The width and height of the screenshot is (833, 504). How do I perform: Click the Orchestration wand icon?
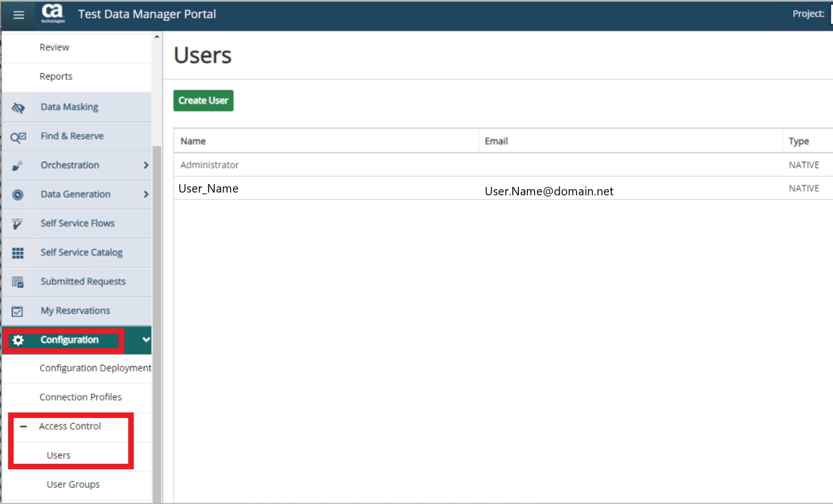(x=17, y=165)
